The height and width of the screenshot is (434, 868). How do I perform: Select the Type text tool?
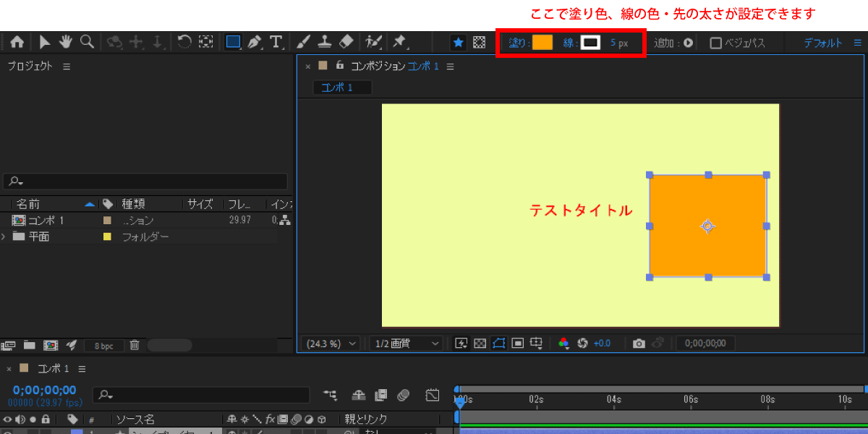(x=276, y=42)
